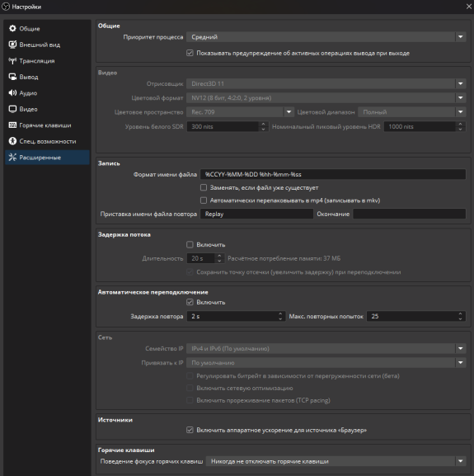
Task: Click the accessibility icon for Спец. возможности
Action: pos(12,141)
